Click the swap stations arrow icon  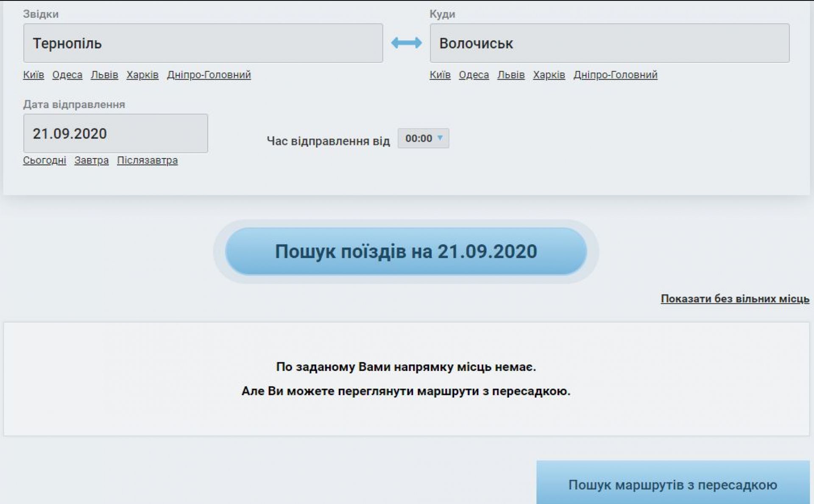pos(406,43)
